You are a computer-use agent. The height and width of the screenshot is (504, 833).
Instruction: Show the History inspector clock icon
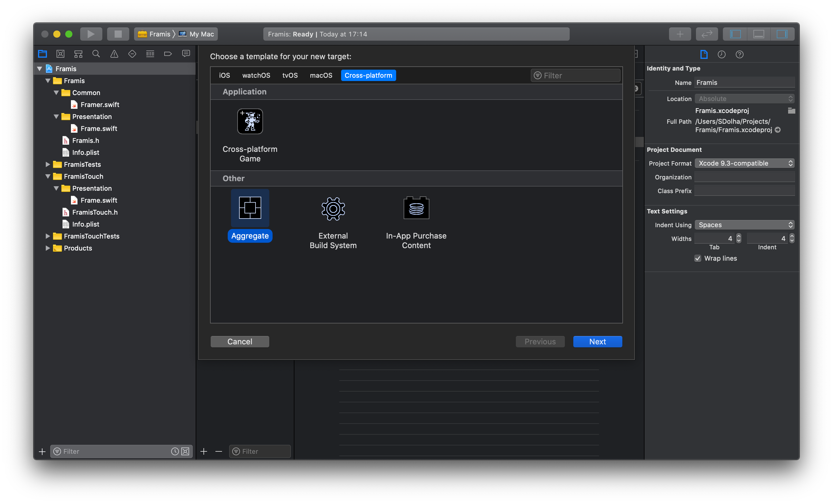tap(721, 54)
